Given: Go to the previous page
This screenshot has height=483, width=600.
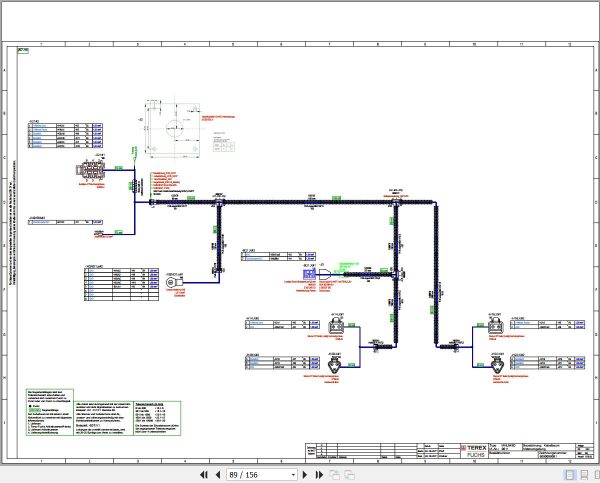Looking at the screenshot, I should (x=218, y=475).
